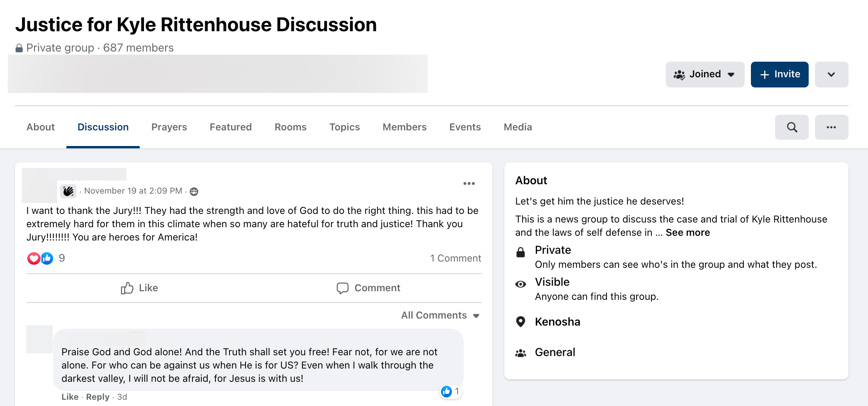This screenshot has width=868, height=406.
Task: Click See more in the About description
Action: [x=688, y=232]
